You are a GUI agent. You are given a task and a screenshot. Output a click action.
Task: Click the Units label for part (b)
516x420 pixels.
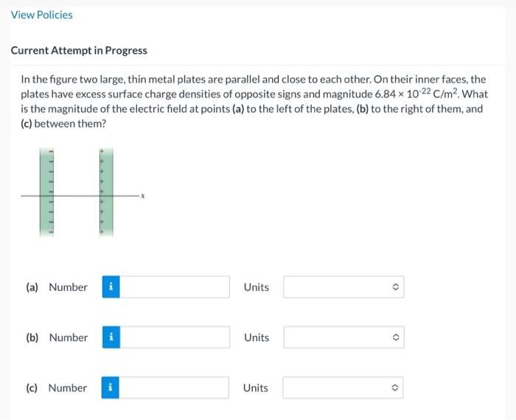257,337
